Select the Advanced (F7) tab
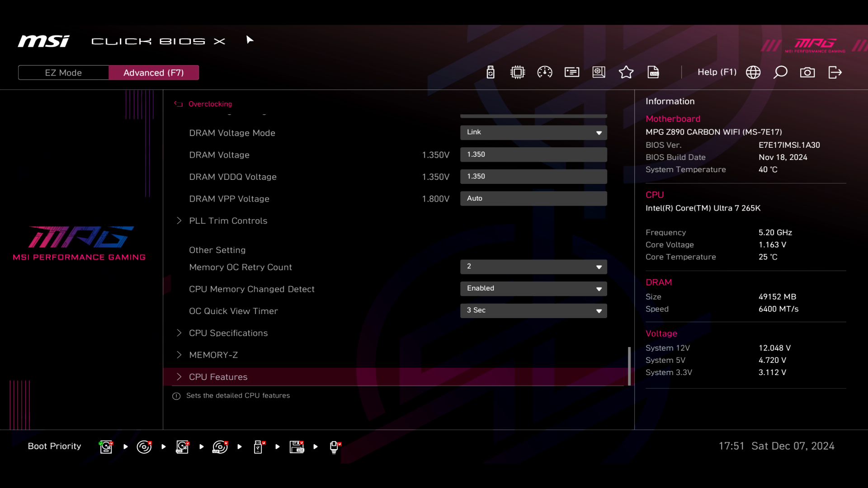 (154, 73)
